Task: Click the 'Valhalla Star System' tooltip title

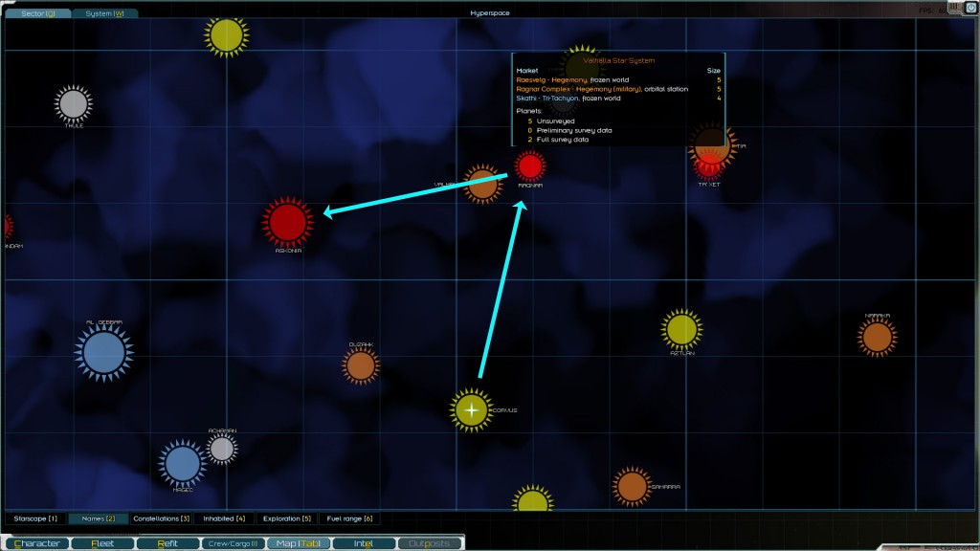Action: 619,60
